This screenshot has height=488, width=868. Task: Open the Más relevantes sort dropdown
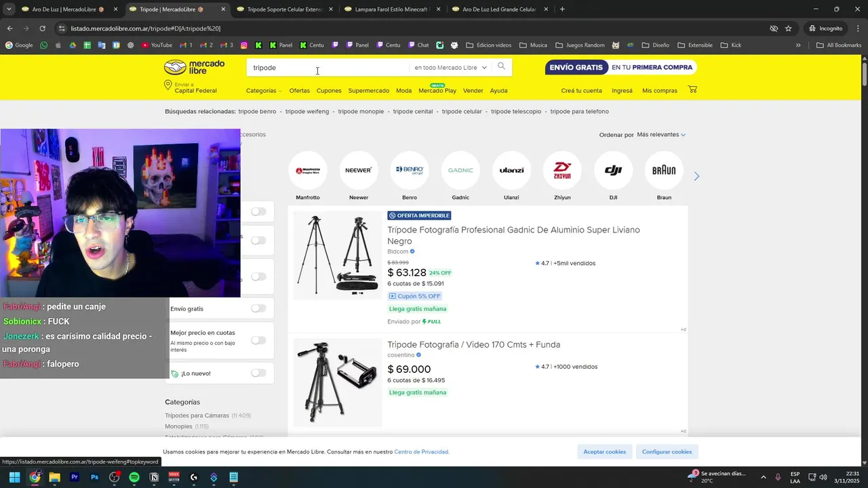[661, 135]
